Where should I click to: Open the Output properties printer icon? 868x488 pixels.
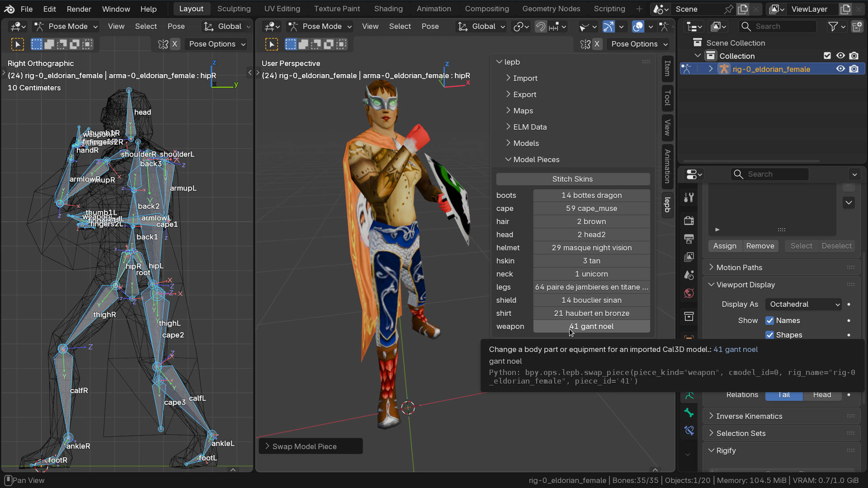click(689, 239)
